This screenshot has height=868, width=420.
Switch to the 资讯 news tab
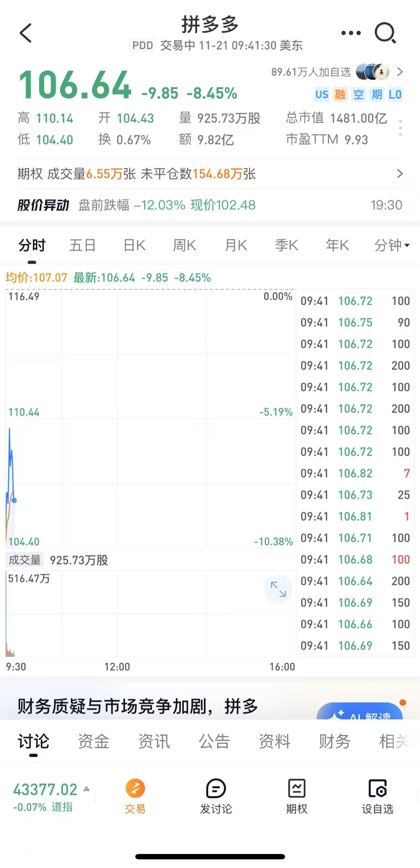coord(154,741)
